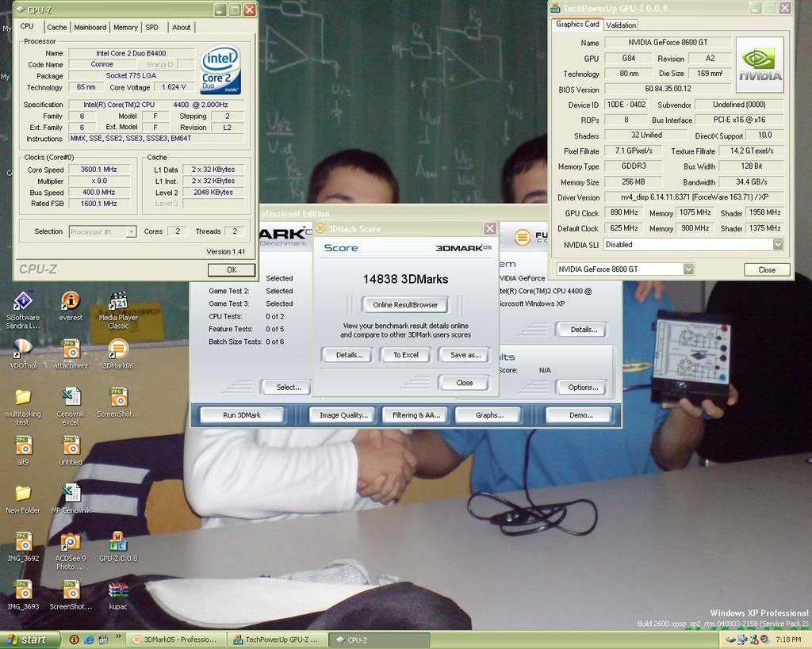Expand the Processor #1 selection dropdown

pos(131,232)
